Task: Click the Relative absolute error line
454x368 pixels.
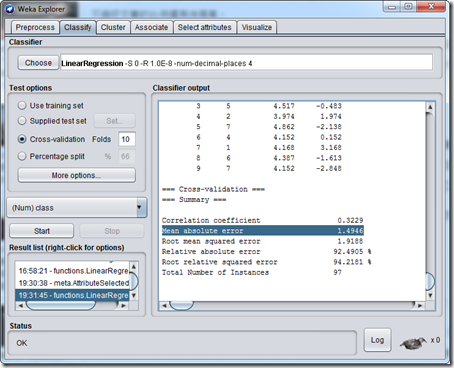Action: 267,252
